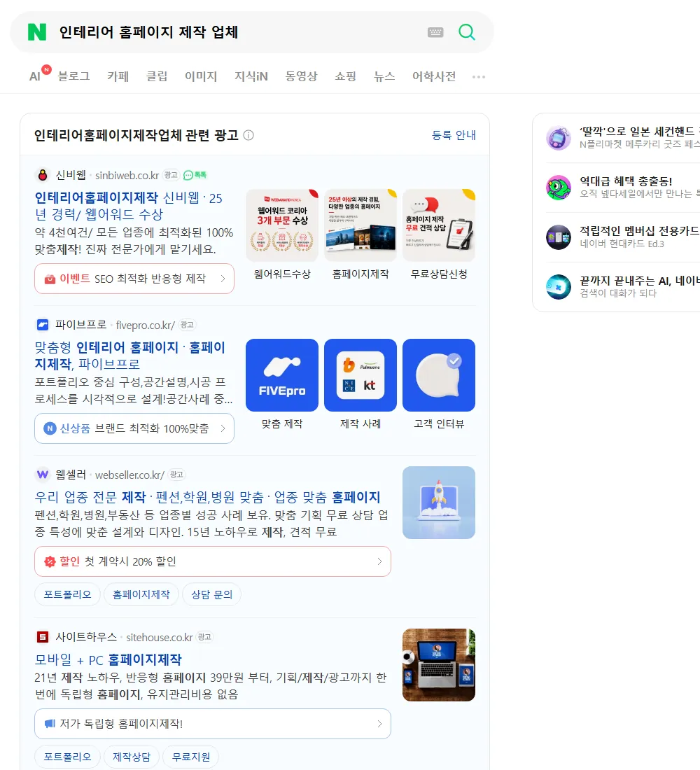
Task: Click the 사이트하우스 favicon icon
Action: [x=43, y=637]
